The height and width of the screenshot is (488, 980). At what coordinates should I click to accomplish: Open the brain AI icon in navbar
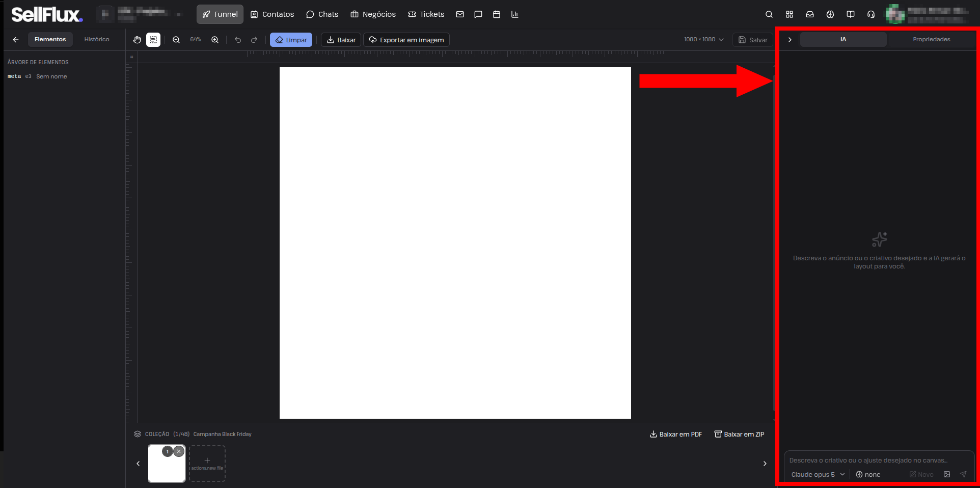pos(830,14)
